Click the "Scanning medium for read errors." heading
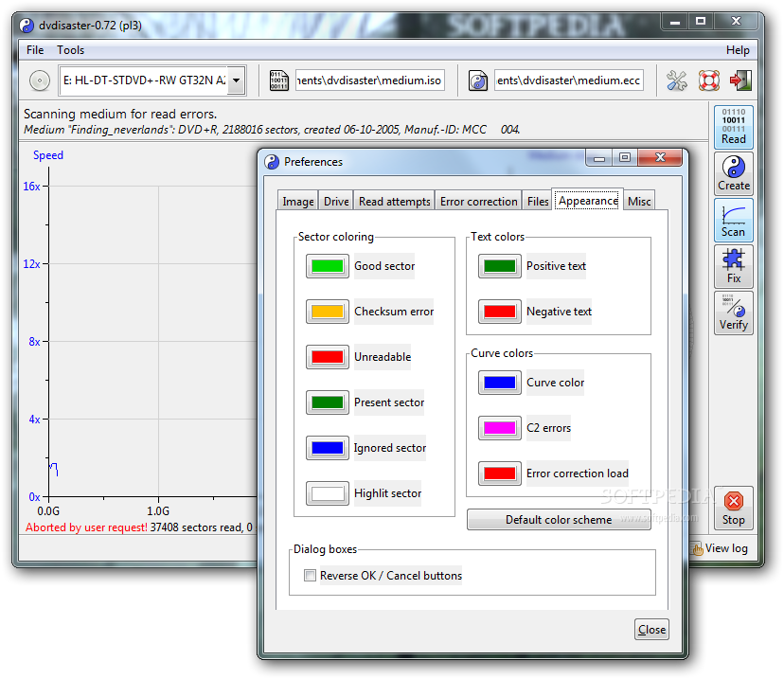This screenshot has width=784, height=679. [120, 114]
